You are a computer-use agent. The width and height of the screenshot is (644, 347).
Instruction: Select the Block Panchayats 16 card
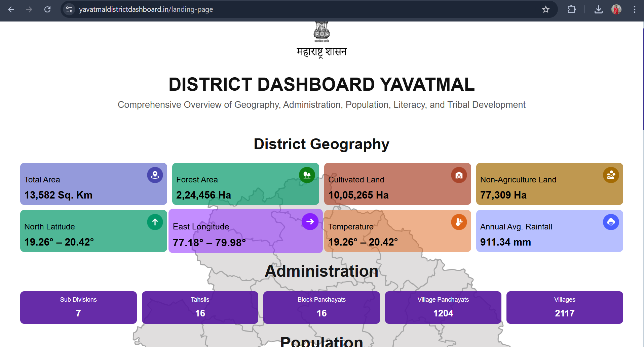coord(321,307)
